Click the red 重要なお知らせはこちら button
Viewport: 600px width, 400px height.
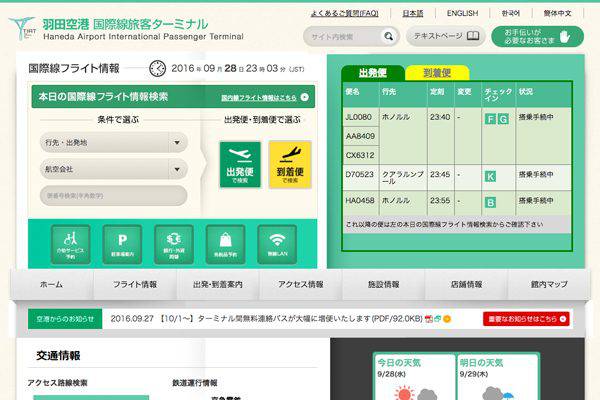526,319
